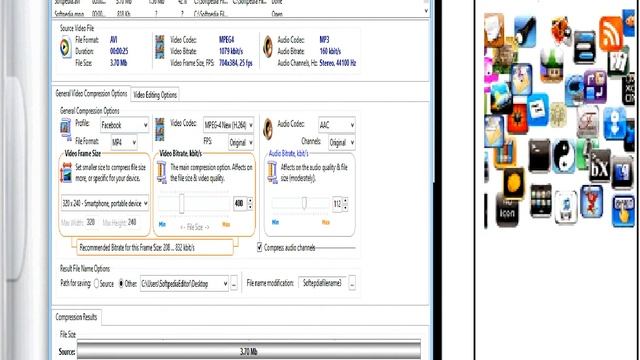
Task: Click the File name modification input field
Action: point(322,283)
